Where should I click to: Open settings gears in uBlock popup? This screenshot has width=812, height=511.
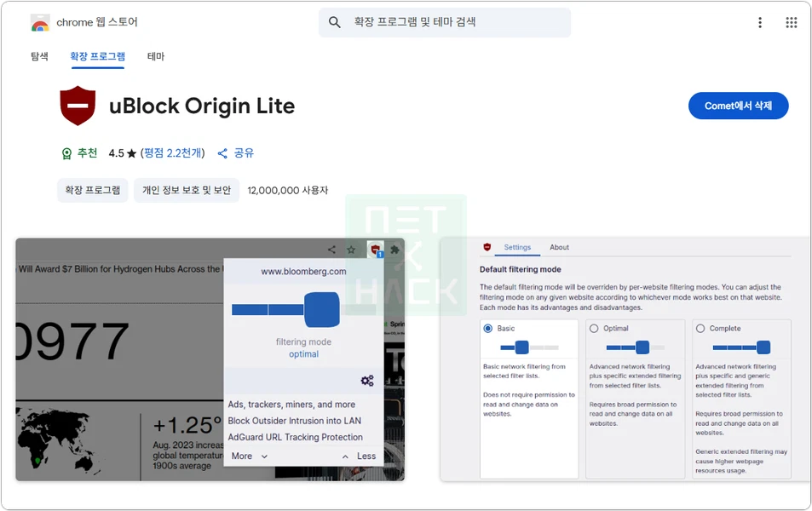367,381
